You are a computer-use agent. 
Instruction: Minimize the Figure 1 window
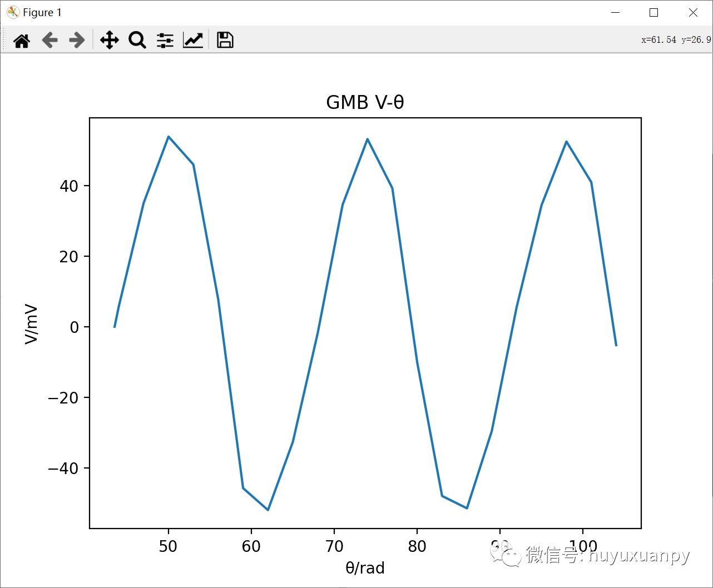615,12
